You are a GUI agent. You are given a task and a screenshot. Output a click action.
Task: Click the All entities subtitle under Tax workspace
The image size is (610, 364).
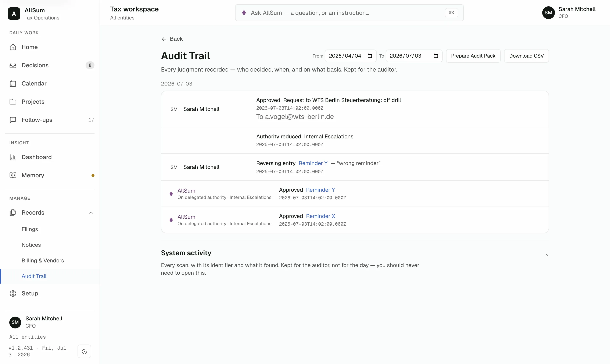tap(122, 18)
